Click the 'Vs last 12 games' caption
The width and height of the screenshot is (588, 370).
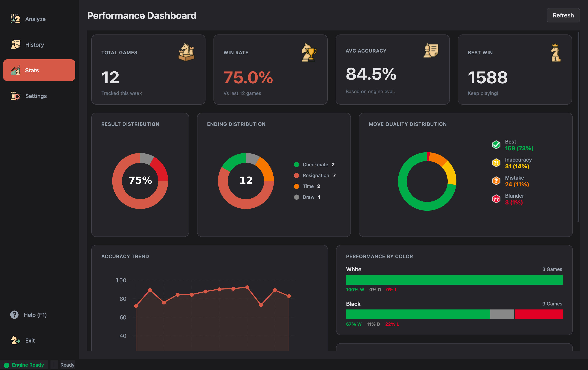pos(242,93)
